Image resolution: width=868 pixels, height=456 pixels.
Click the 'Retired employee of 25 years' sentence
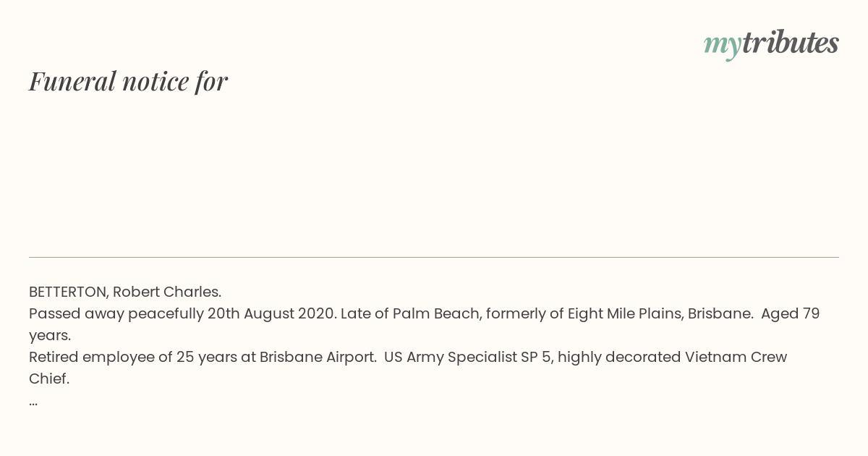203,357
